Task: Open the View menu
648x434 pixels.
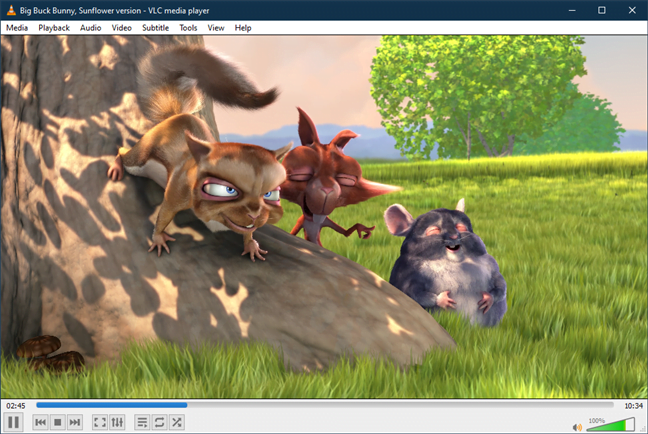Action: point(216,28)
